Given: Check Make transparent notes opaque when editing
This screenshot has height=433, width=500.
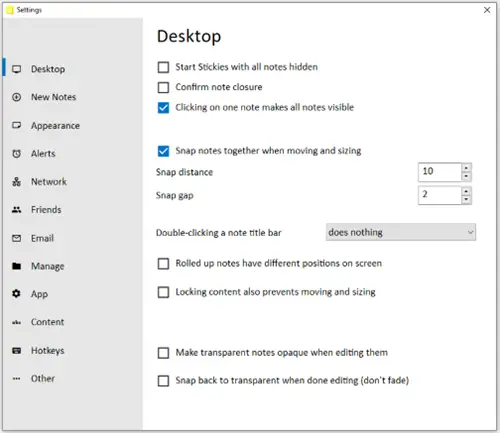Looking at the screenshot, I should coord(163,353).
